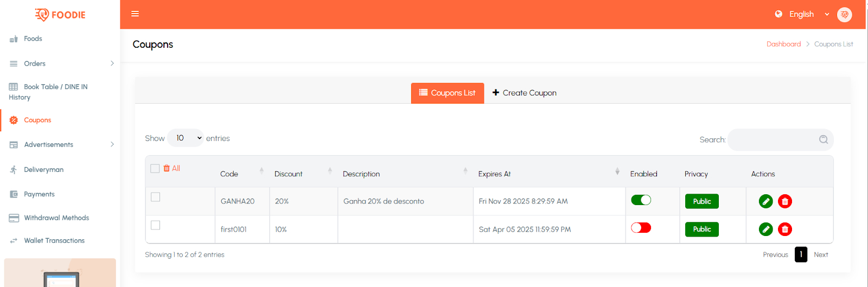The image size is (868, 287).
Task: Disable the GANHA20 coupon toggle
Action: (641, 200)
